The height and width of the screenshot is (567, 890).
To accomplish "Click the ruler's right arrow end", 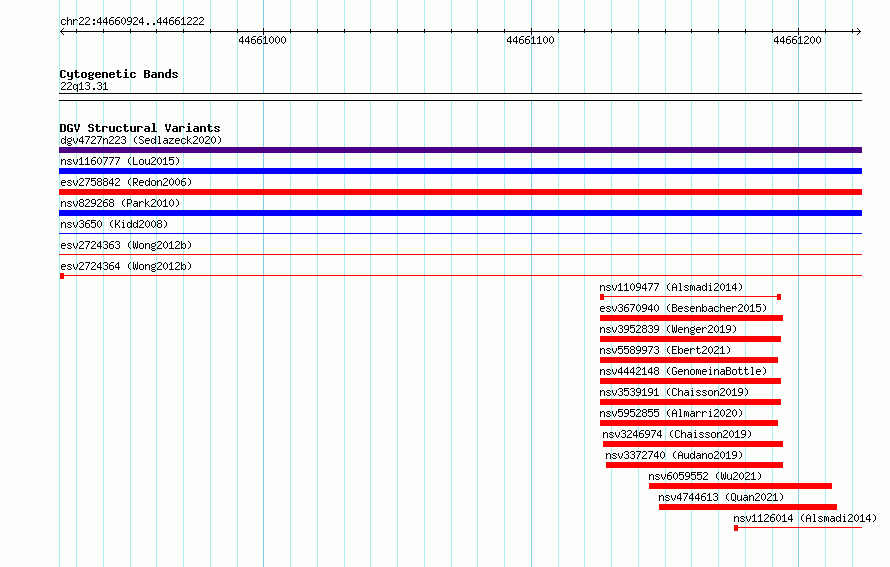I will (858, 31).
